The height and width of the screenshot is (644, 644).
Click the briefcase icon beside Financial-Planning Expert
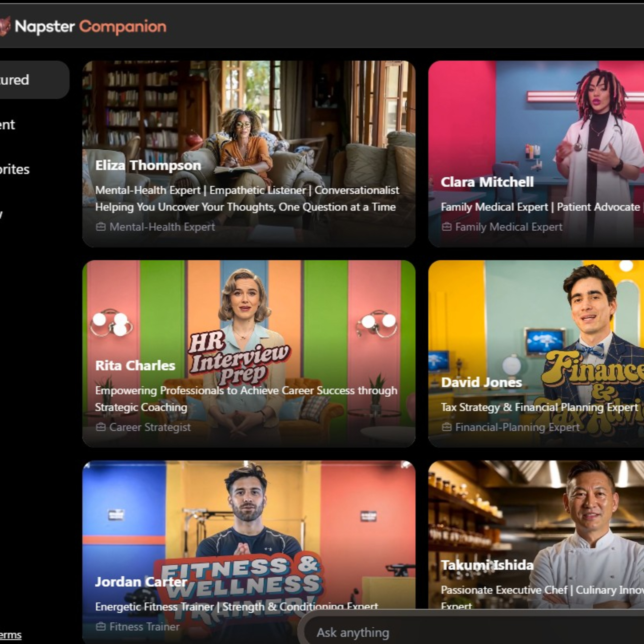[446, 427]
